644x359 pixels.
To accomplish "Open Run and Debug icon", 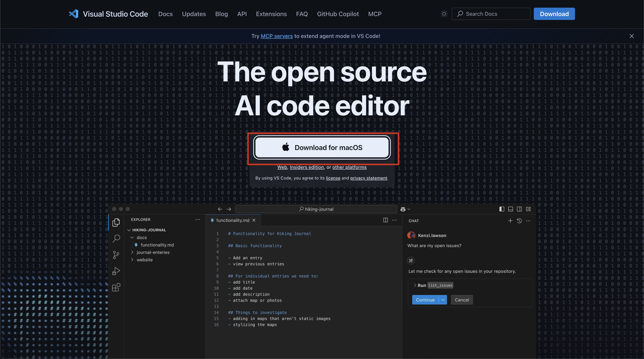I will pos(116,271).
